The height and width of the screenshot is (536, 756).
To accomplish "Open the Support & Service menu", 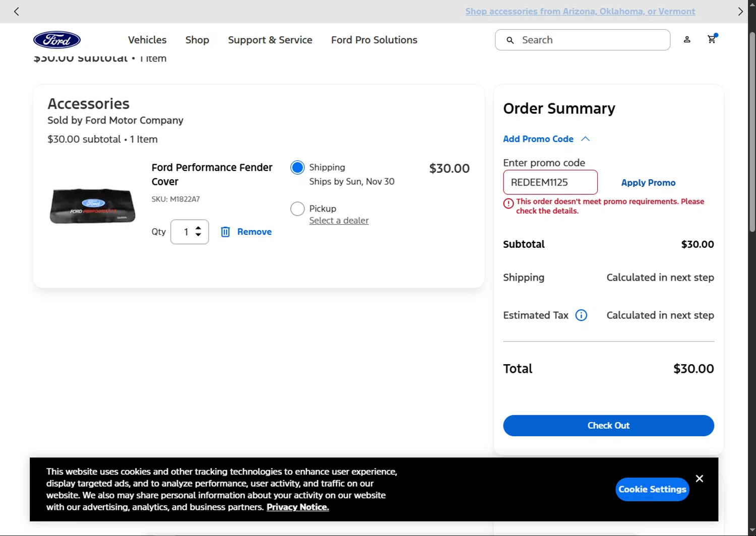I will point(270,40).
